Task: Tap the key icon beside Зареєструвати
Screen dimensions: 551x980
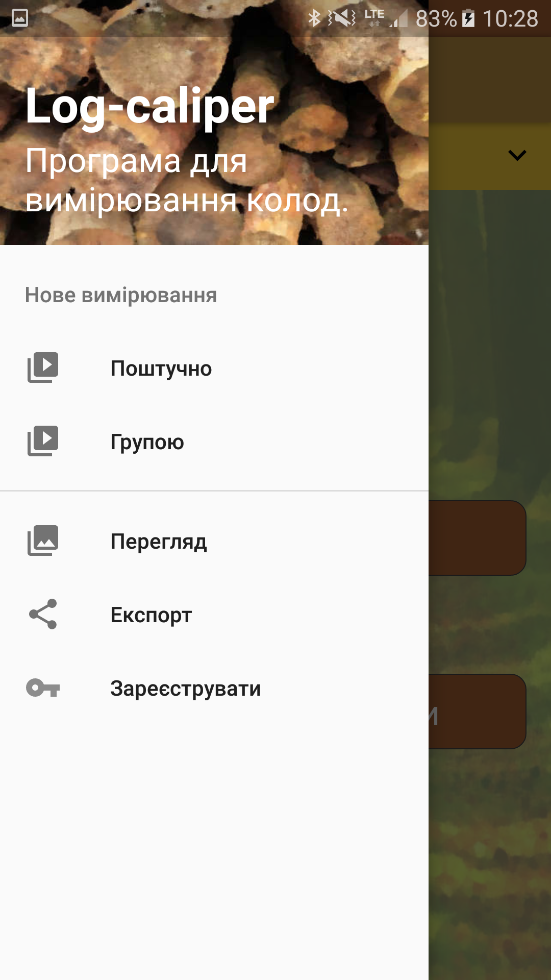Action: pyautogui.click(x=43, y=688)
